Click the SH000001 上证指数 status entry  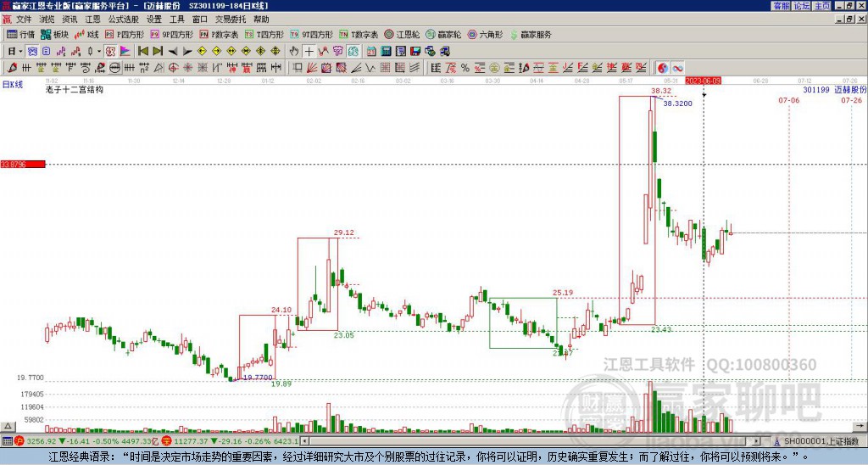pyautogui.click(x=821, y=441)
